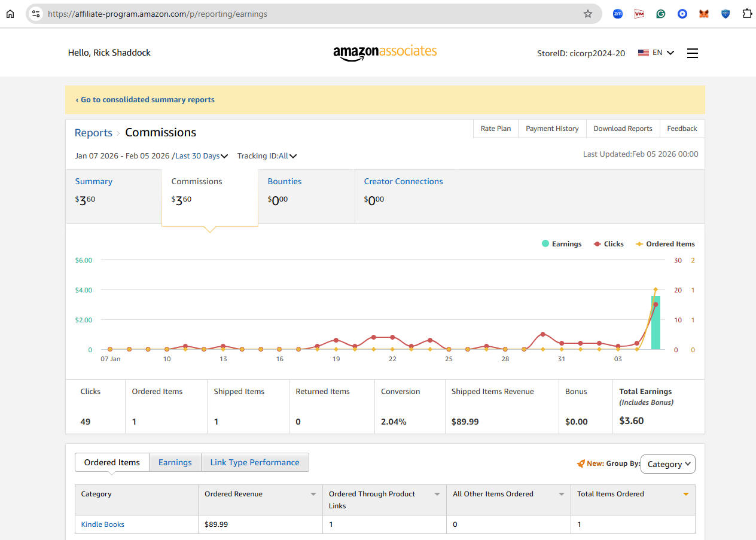The width and height of the screenshot is (756, 540).
Task: Click the MetaMask fox extension icon
Action: click(x=704, y=14)
